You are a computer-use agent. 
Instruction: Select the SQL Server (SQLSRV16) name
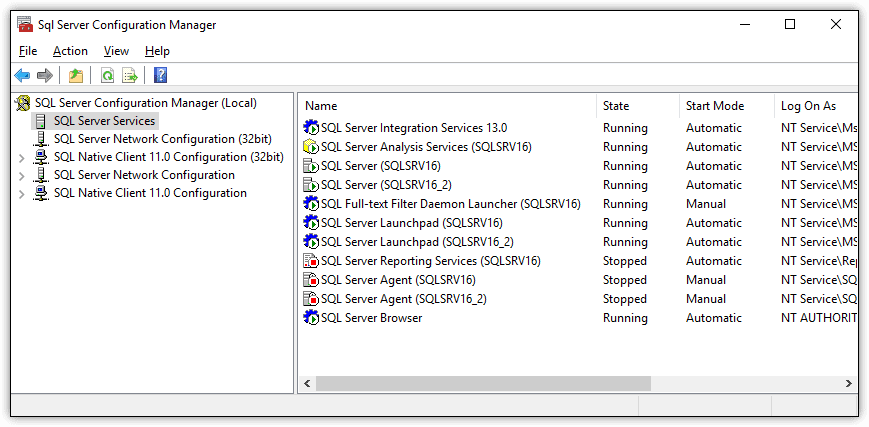tap(381, 166)
